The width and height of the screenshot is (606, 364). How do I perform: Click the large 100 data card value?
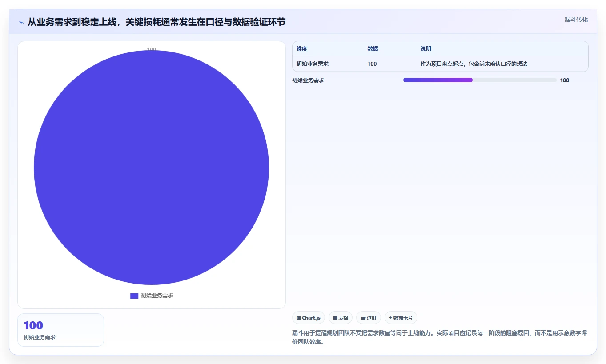pyautogui.click(x=33, y=325)
